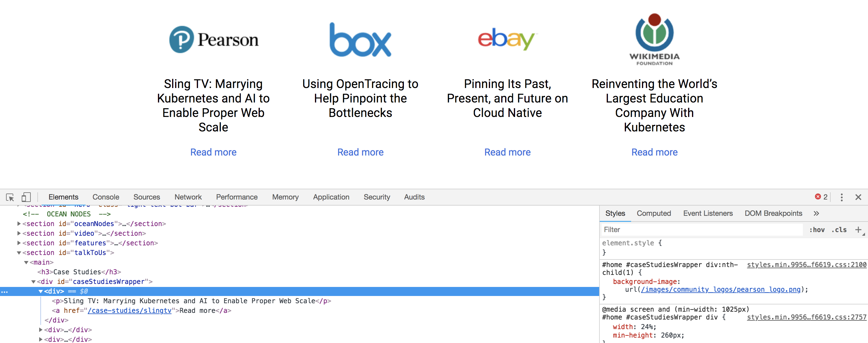The height and width of the screenshot is (343, 868).
Task: Click the Wikimedia Foundation logo
Action: pos(654,39)
